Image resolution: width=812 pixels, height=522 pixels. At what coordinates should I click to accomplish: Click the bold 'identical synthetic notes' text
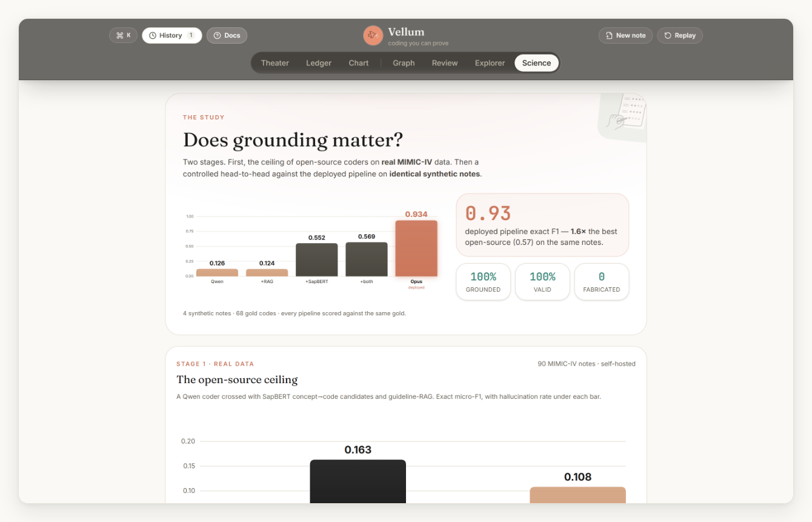pos(434,174)
